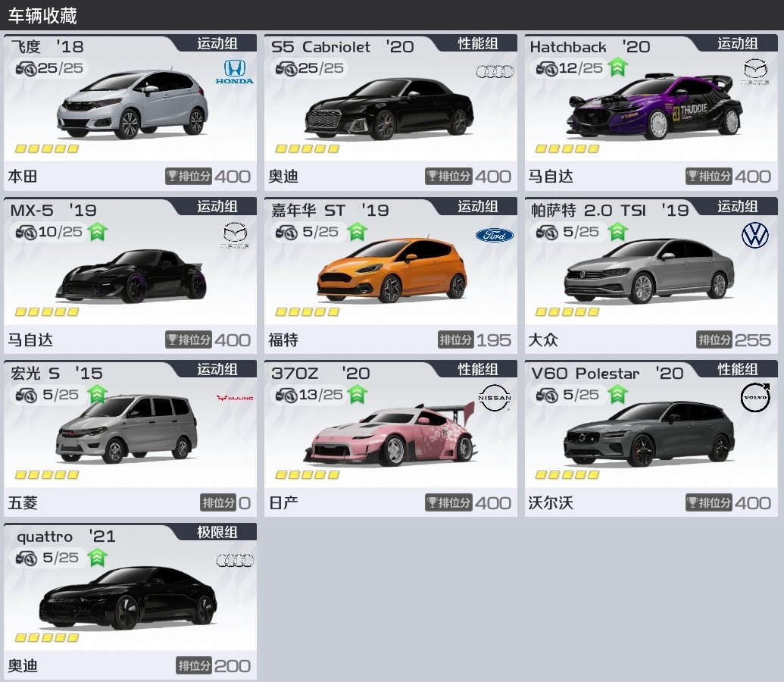784x682 pixels.
Task: Select the 性能组 tag on 370Z card
Action: coord(477,369)
